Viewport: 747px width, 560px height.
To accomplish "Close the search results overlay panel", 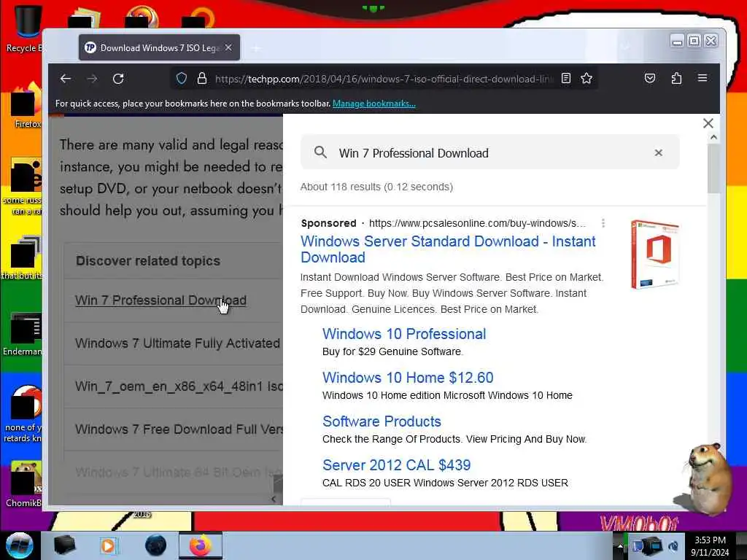I will tap(708, 123).
